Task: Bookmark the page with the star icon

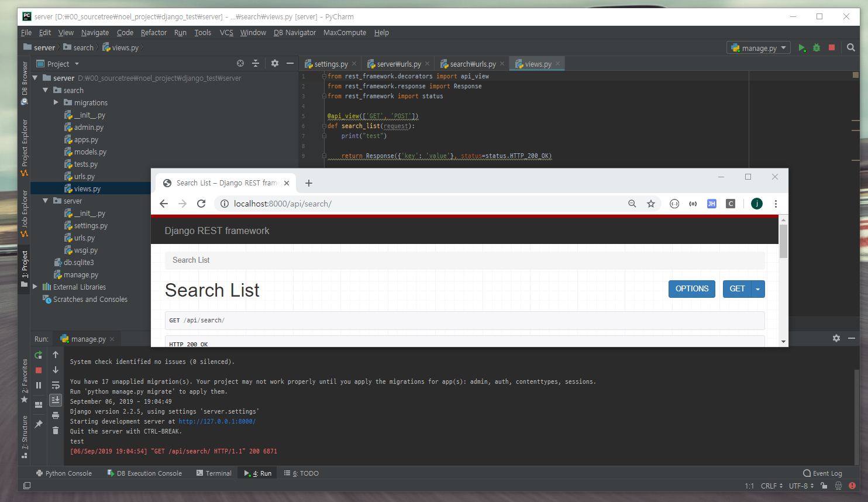Action: [x=651, y=204]
